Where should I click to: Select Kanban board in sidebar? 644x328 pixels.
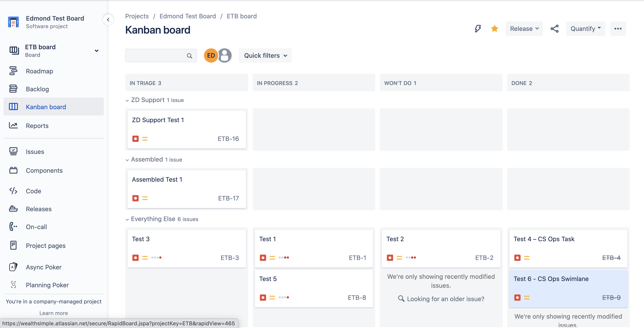click(53, 106)
